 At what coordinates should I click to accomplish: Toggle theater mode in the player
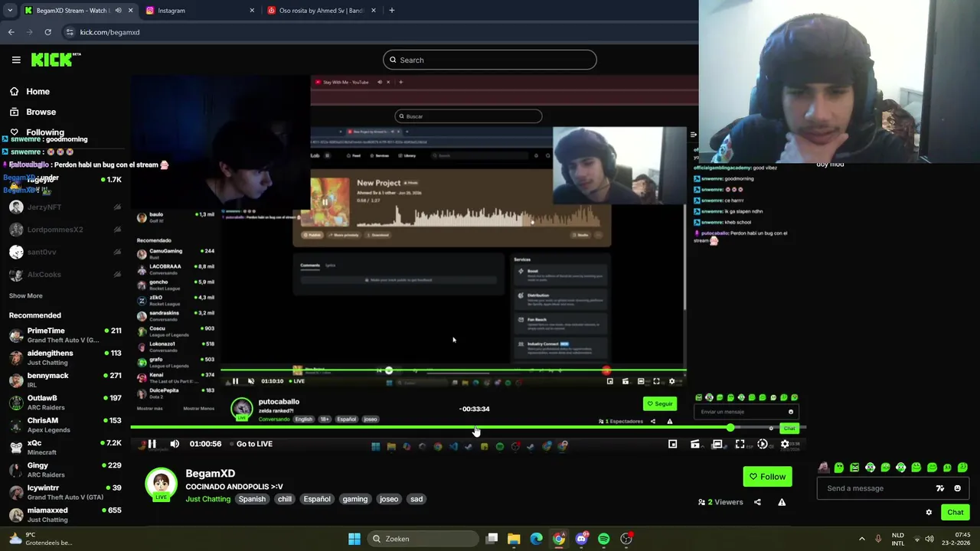[717, 444]
